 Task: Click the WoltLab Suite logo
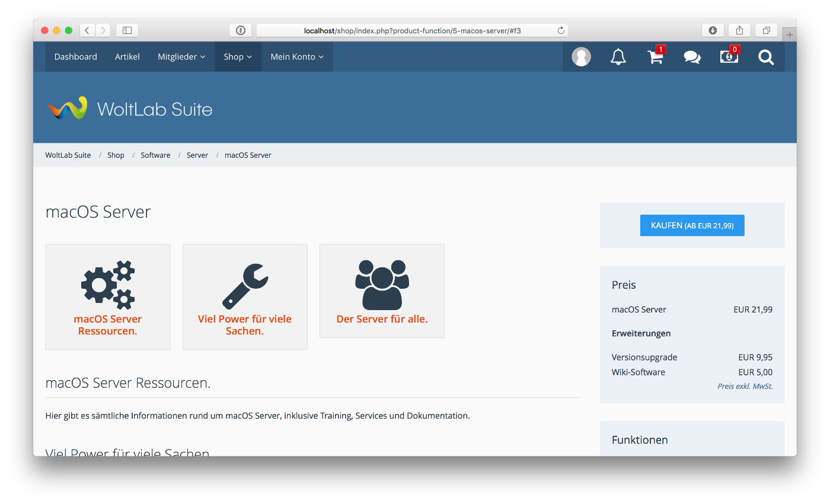pos(129,109)
